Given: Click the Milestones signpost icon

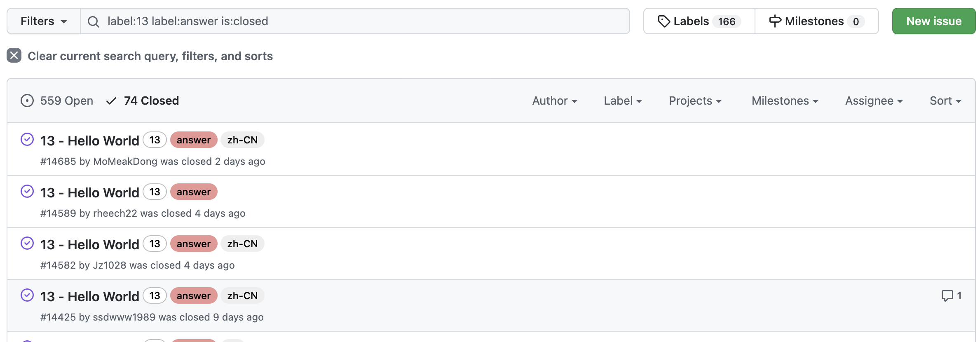Looking at the screenshot, I should tap(775, 21).
